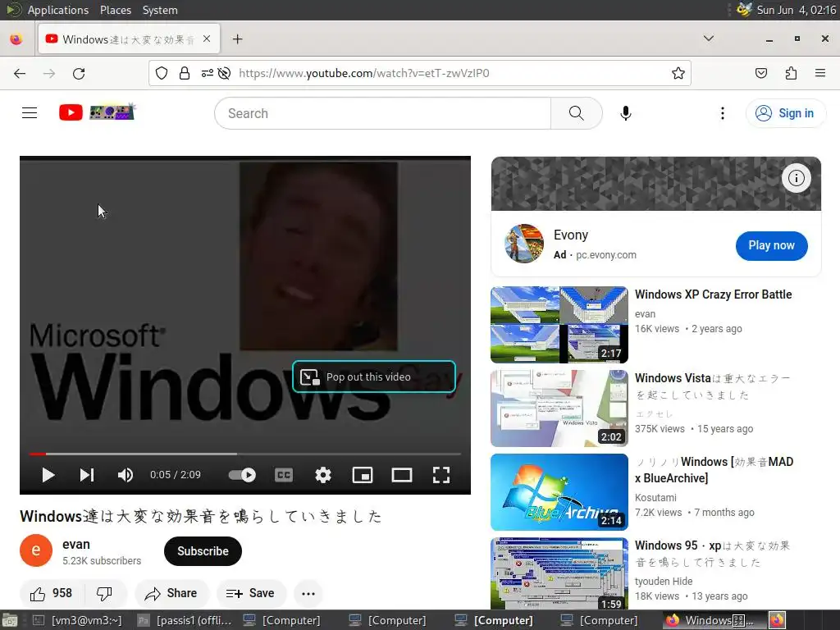Click Play now on Evony ad
The image size is (840, 630).
771,245
